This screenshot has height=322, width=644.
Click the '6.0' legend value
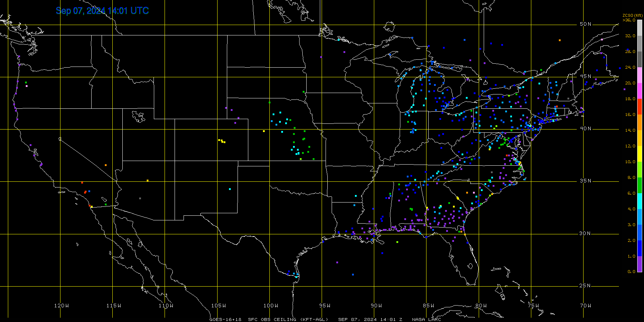[x=631, y=193]
